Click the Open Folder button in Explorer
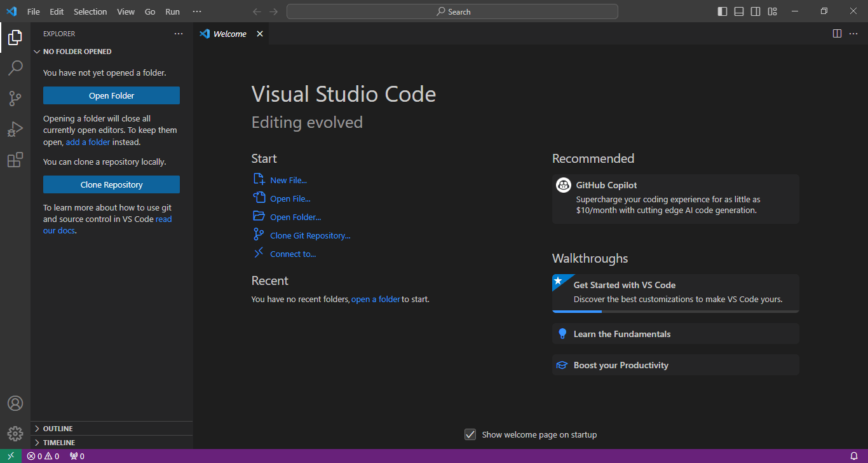The image size is (868, 463). [x=111, y=95]
